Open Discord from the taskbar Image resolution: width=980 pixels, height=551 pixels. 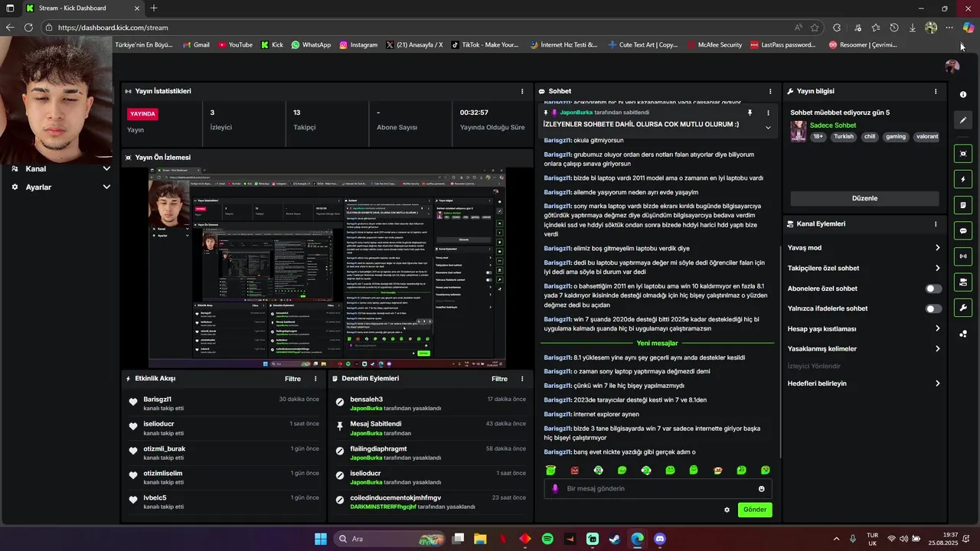(660, 539)
